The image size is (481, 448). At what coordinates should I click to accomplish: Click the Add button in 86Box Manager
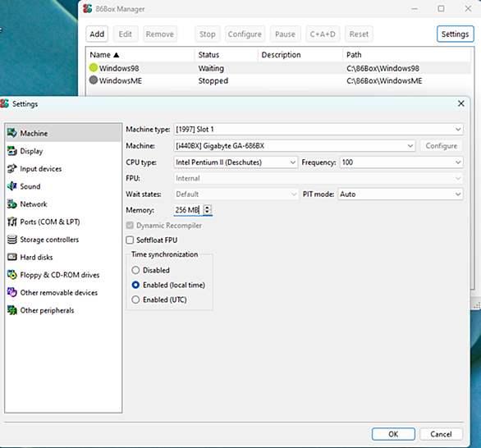pos(97,34)
